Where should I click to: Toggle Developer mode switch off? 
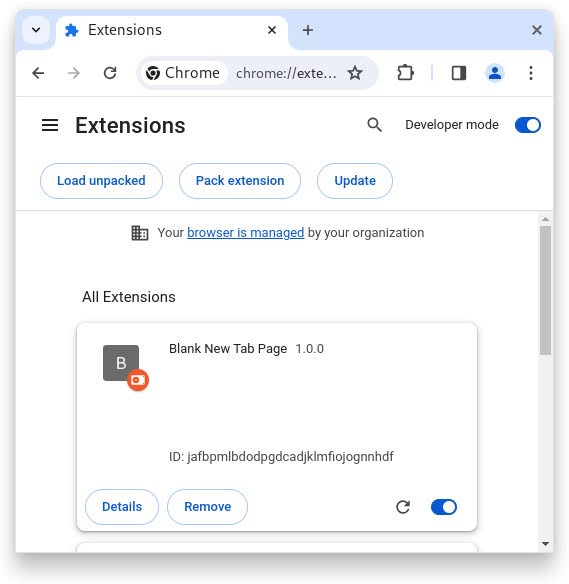pyautogui.click(x=528, y=125)
